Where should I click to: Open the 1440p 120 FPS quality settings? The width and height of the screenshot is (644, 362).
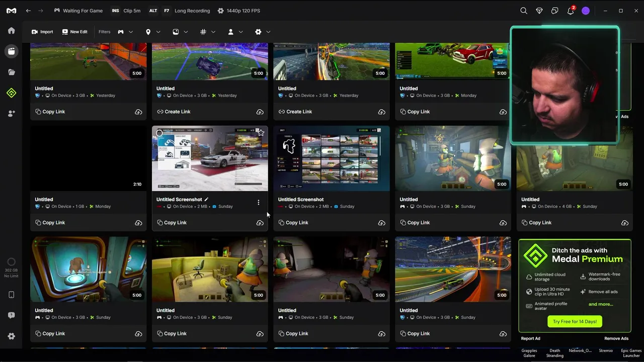(239, 11)
